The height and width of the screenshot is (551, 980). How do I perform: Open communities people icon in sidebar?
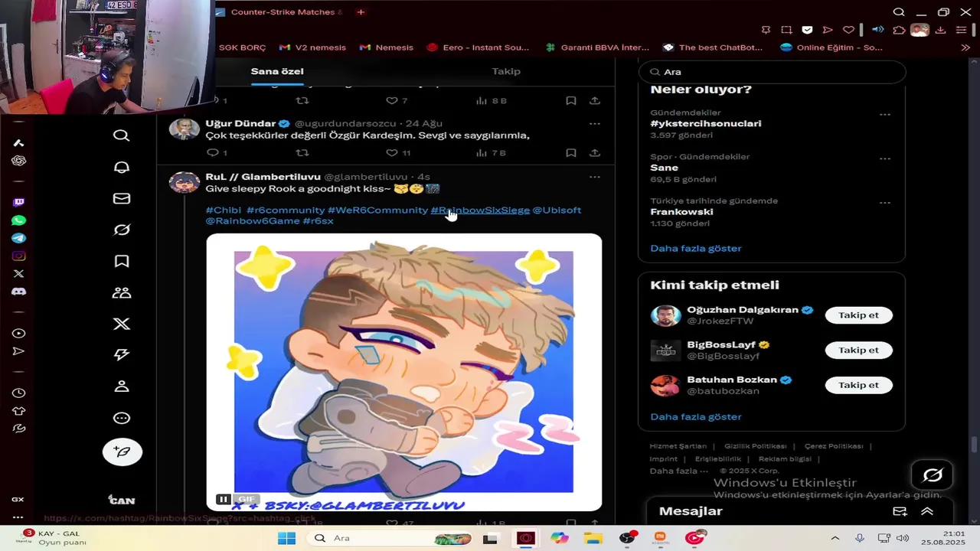pyautogui.click(x=121, y=292)
